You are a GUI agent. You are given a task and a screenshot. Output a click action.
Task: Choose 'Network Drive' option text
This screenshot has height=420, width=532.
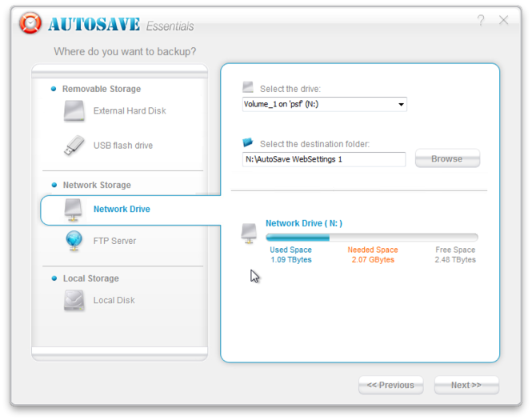(x=122, y=209)
